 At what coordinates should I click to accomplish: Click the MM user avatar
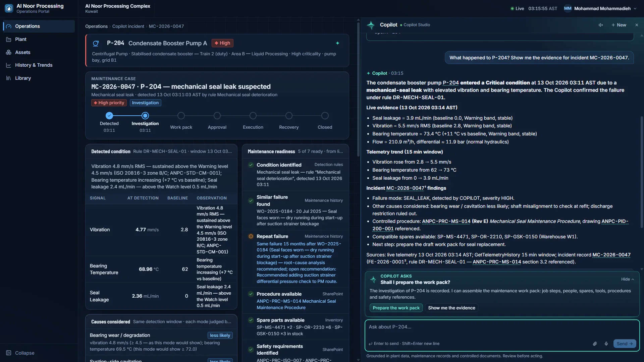click(x=568, y=8)
